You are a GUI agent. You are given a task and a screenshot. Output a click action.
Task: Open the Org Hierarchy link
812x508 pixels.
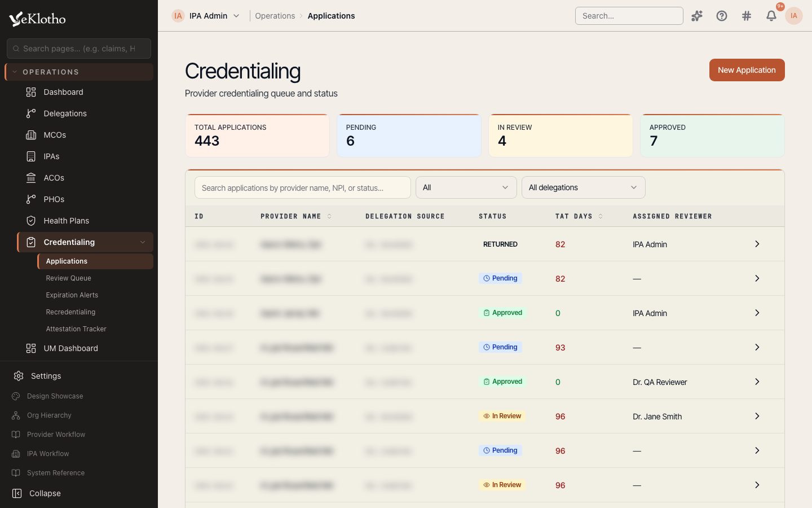click(x=49, y=415)
